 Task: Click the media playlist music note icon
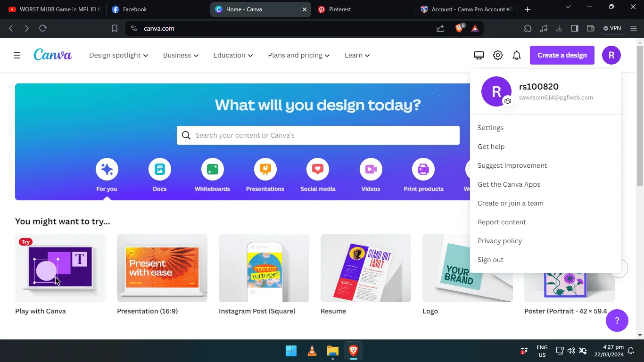[x=544, y=28]
